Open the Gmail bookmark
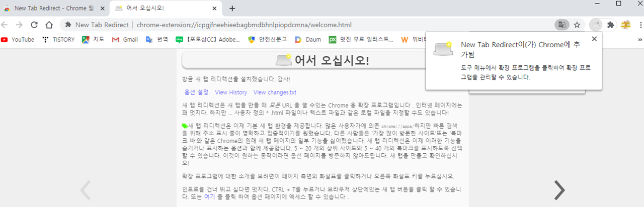This screenshot has height=207, width=644. pos(124,39)
